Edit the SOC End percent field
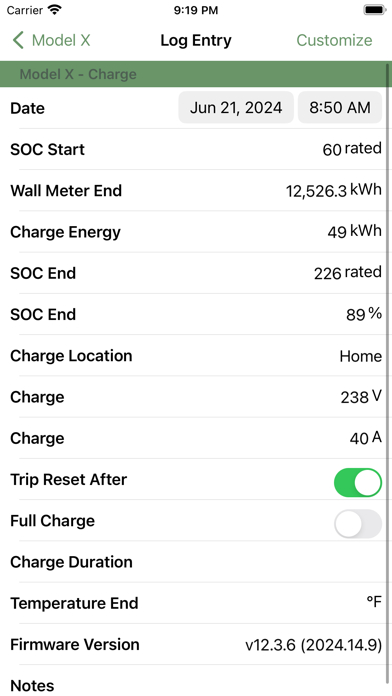Image resolution: width=392 pixels, height=696 pixels. coord(364,314)
